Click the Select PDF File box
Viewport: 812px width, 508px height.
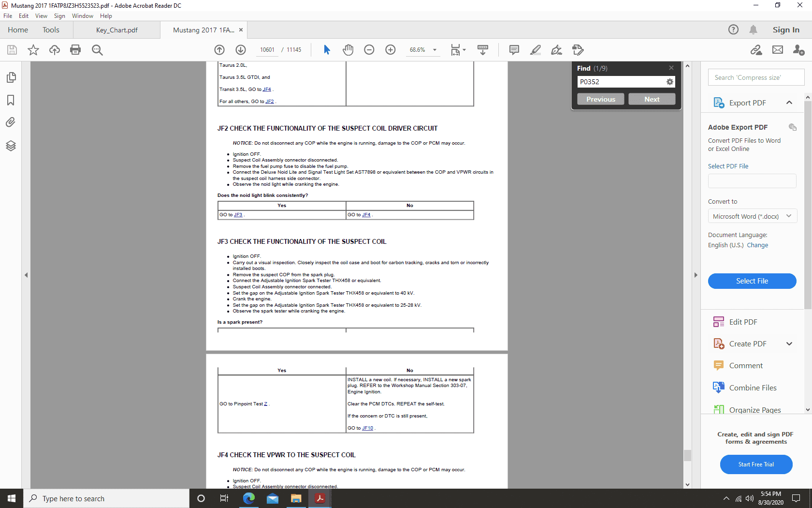pos(752,181)
